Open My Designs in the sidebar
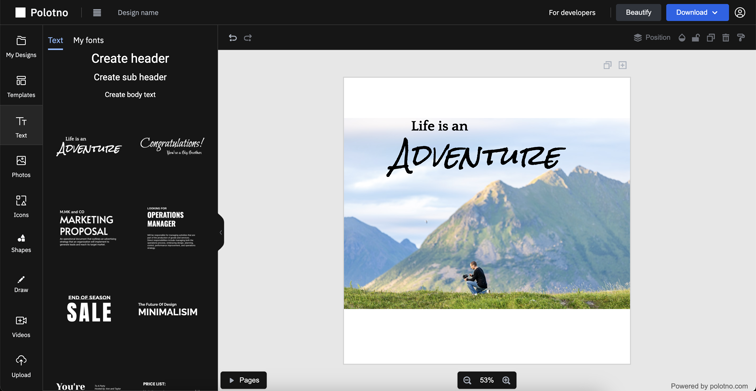This screenshot has height=391, width=756. [21, 46]
